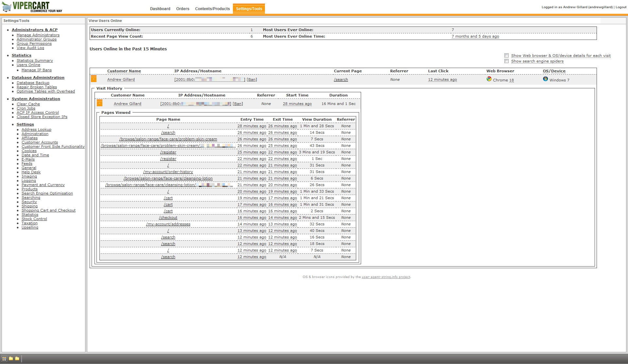This screenshot has width=628, height=364.
Task: Click the window layout icon in bottom bar
Action: point(4,359)
